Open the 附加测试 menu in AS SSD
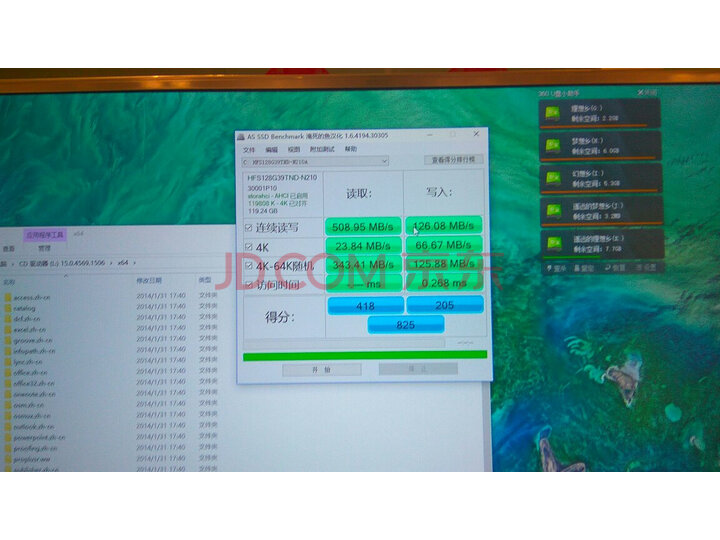This screenshot has width=720, height=540. coord(322,149)
